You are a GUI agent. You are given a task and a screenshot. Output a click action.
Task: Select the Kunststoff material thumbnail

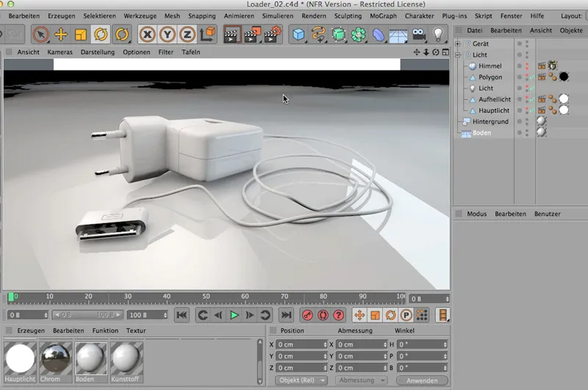click(126, 362)
